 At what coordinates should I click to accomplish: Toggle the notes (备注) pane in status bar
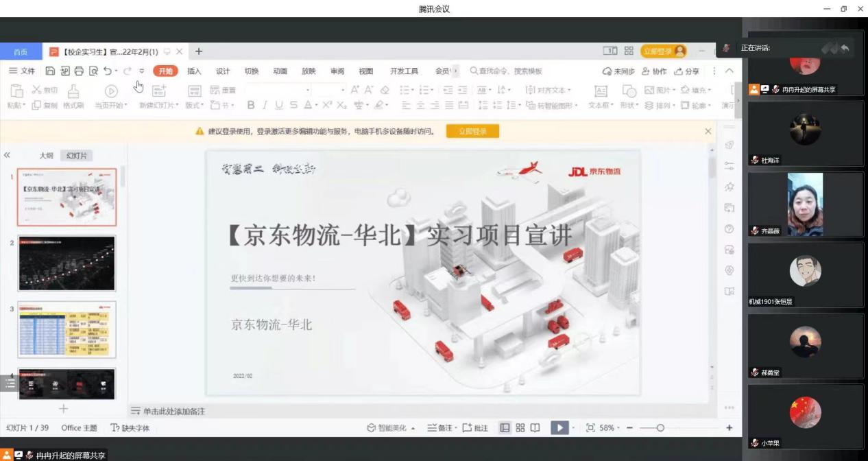[x=442, y=428]
